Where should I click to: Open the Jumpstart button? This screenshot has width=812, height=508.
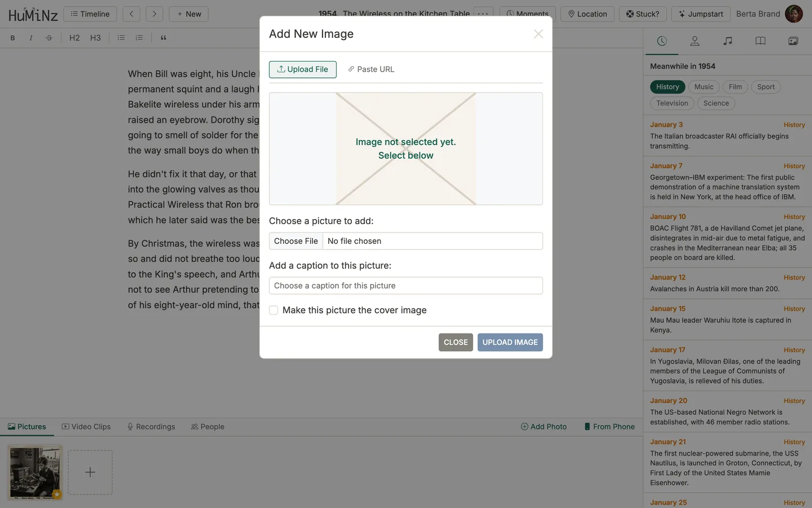tap(701, 14)
